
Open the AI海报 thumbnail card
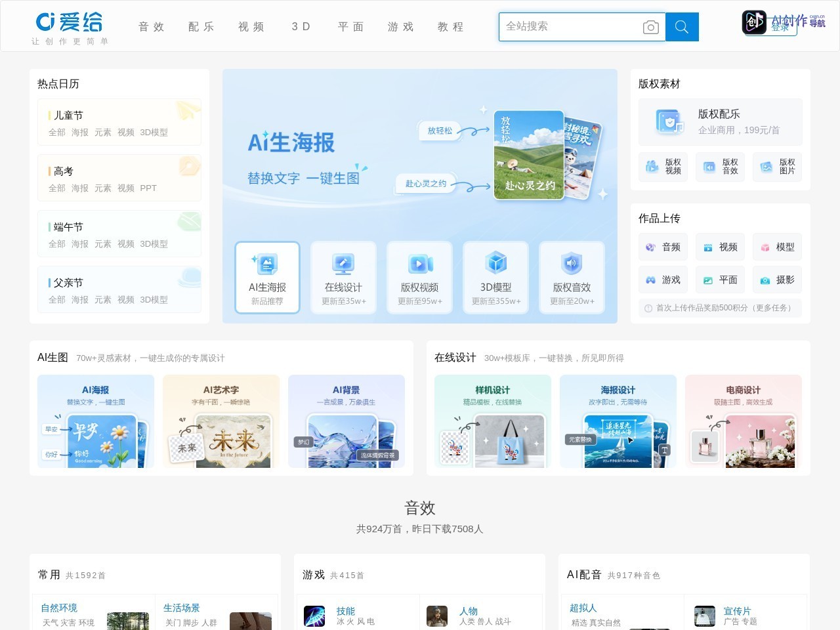[x=96, y=421]
